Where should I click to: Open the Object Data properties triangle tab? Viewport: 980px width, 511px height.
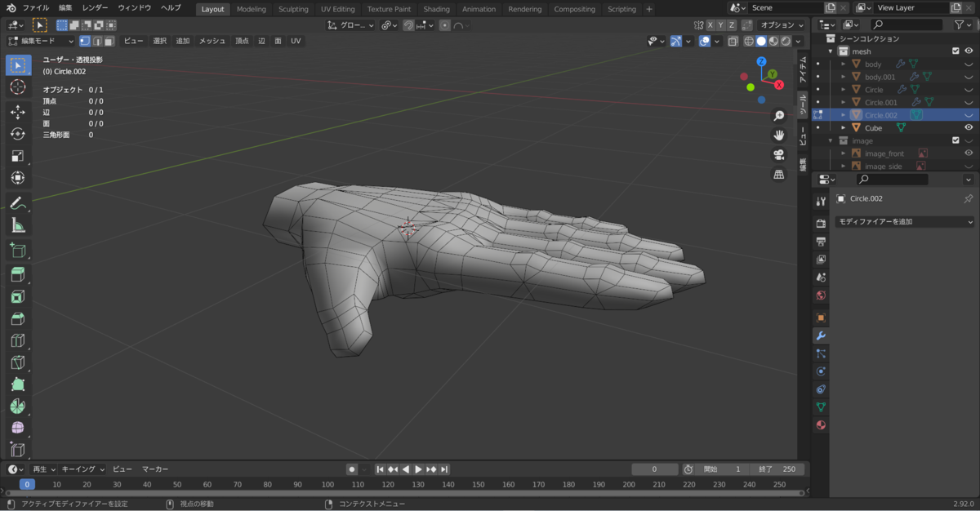pyautogui.click(x=821, y=407)
